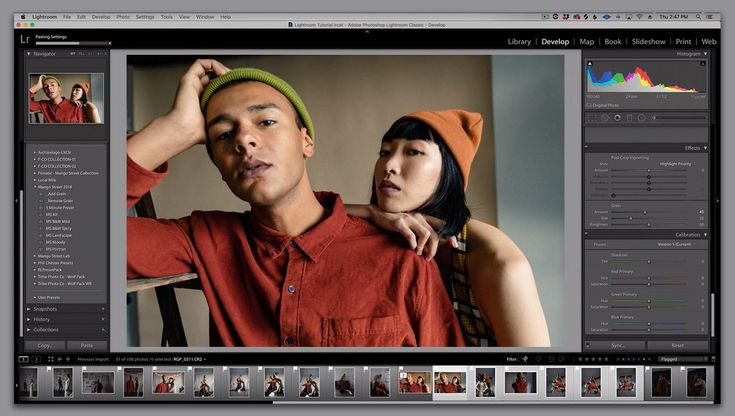Viewport: 735px width, 416px height.
Task: Switch to the Print module
Action: pos(683,42)
